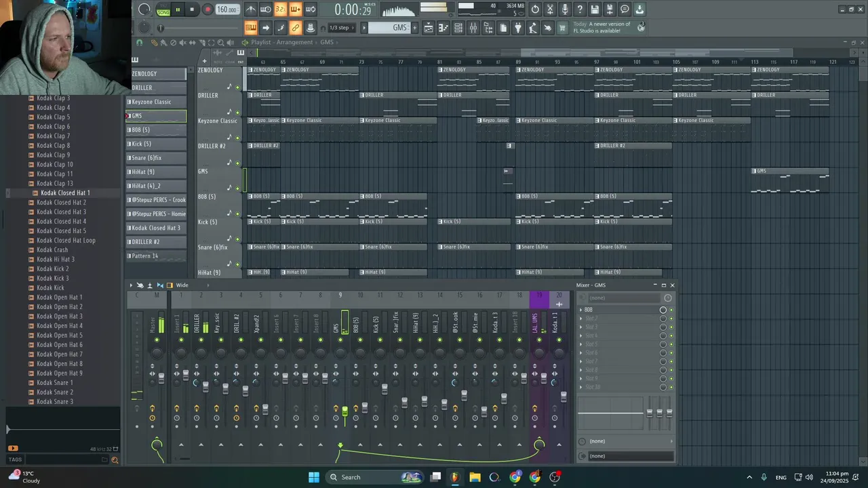Toggle the playlist snap magnet icon
The height and width of the screenshot is (488, 868).
(x=140, y=42)
